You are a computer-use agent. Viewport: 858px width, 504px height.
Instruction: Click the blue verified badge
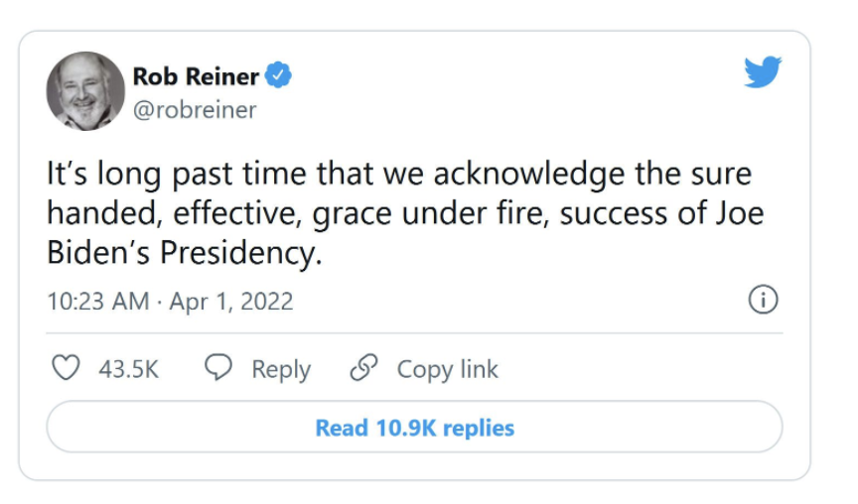280,76
